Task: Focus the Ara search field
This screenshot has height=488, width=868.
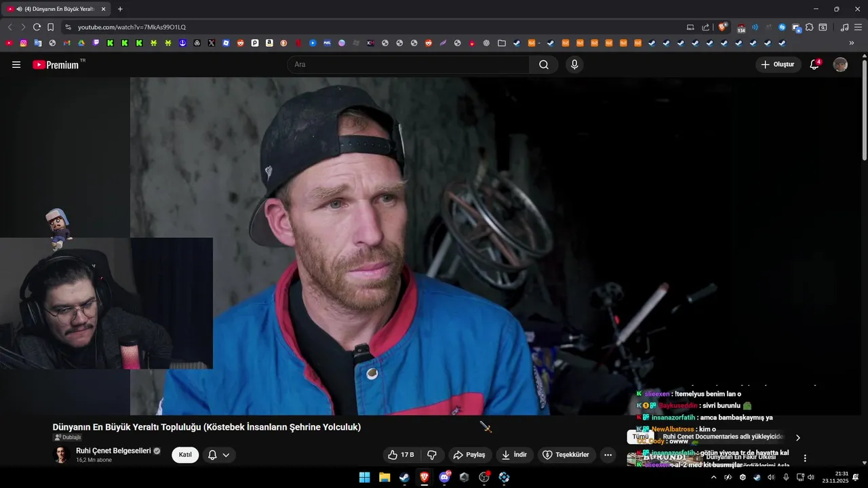Action: 408,64
